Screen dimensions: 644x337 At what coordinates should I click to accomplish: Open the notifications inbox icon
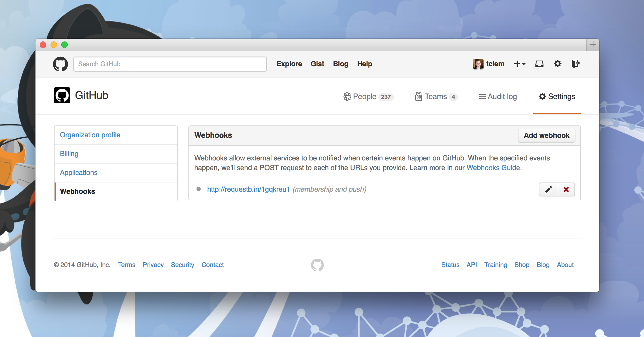pyautogui.click(x=539, y=64)
